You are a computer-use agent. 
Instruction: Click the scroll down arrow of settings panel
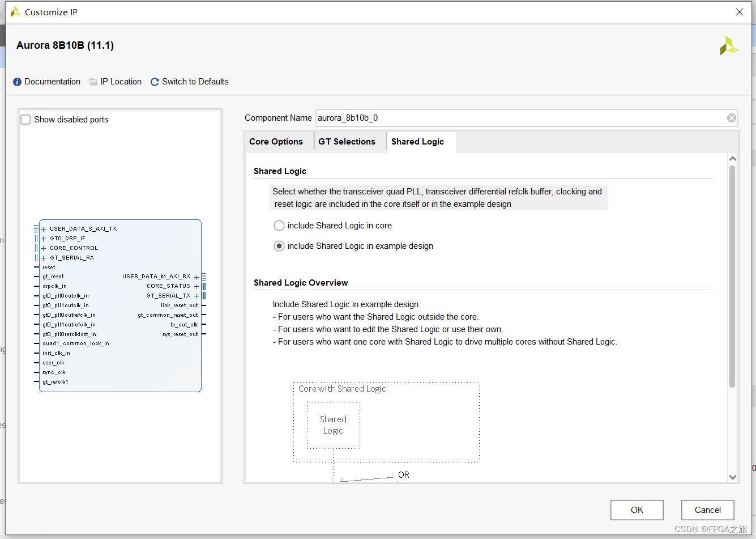coord(733,477)
